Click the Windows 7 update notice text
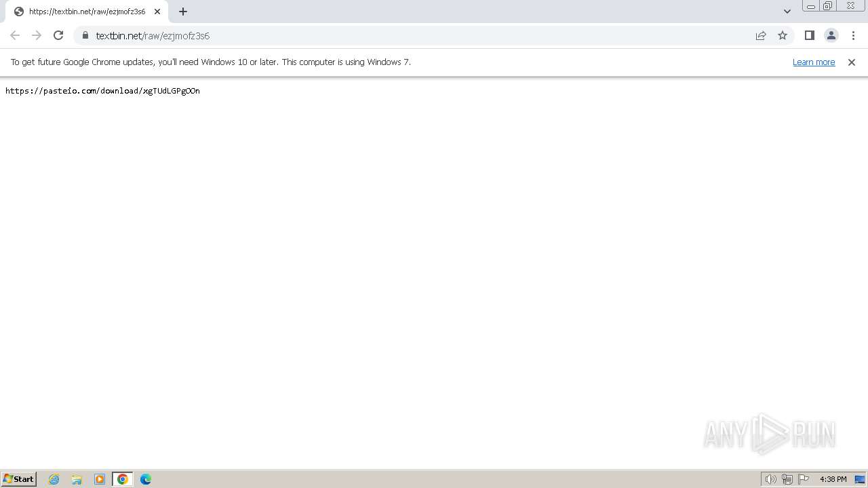This screenshot has width=868, height=488. 211,62
